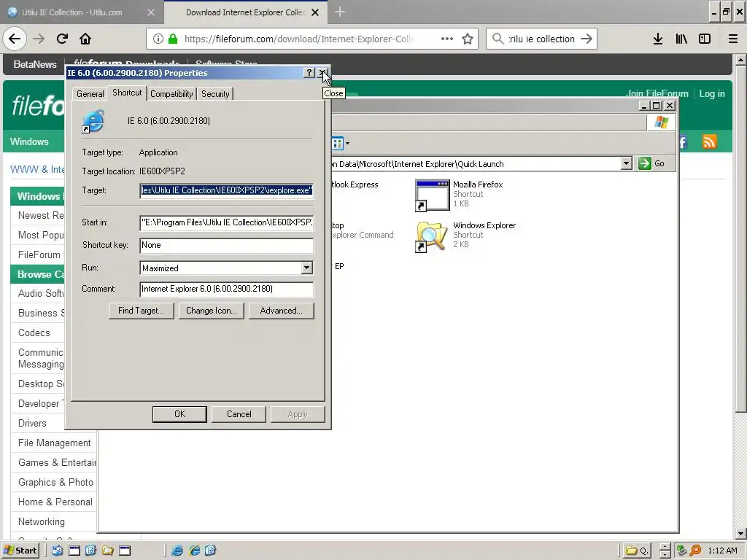Open the Join FileForum link
747x560 pixels.
pos(657,93)
